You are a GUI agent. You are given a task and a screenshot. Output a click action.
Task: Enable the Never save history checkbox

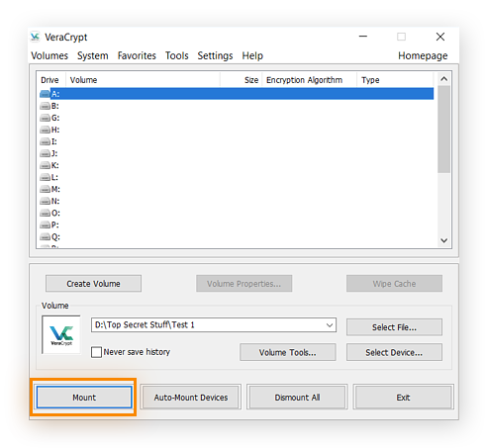click(96, 352)
